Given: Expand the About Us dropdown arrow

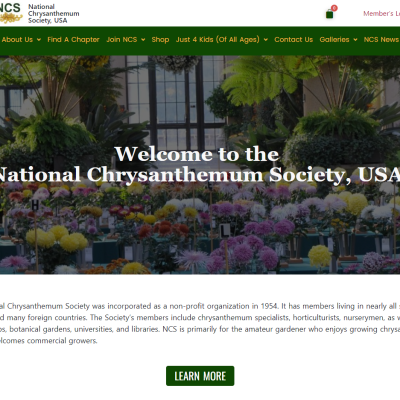Looking at the screenshot, I should pos(39,40).
